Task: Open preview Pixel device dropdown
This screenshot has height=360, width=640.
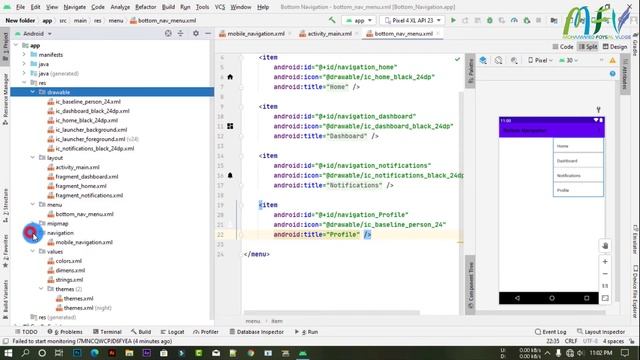Action: pyautogui.click(x=540, y=60)
